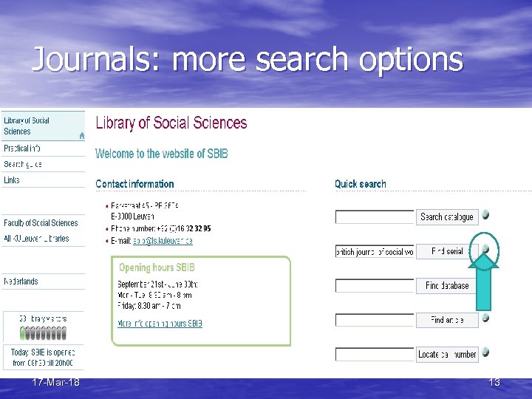Click the Find article button
532x399 pixels.
[x=447, y=320]
